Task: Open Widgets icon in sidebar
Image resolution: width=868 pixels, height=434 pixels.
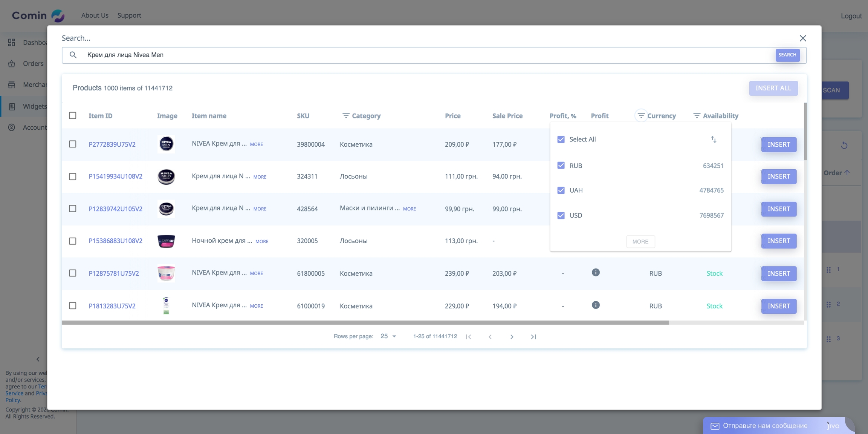Action: [12, 106]
